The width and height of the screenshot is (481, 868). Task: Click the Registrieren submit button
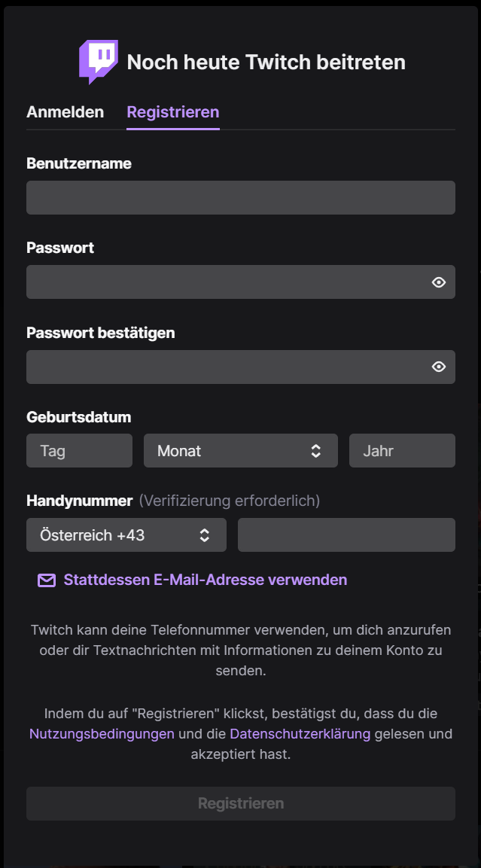coord(240,803)
